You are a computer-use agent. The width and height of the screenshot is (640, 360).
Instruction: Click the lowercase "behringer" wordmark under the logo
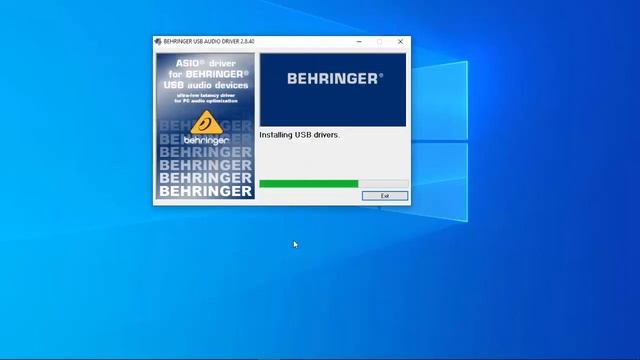point(206,141)
